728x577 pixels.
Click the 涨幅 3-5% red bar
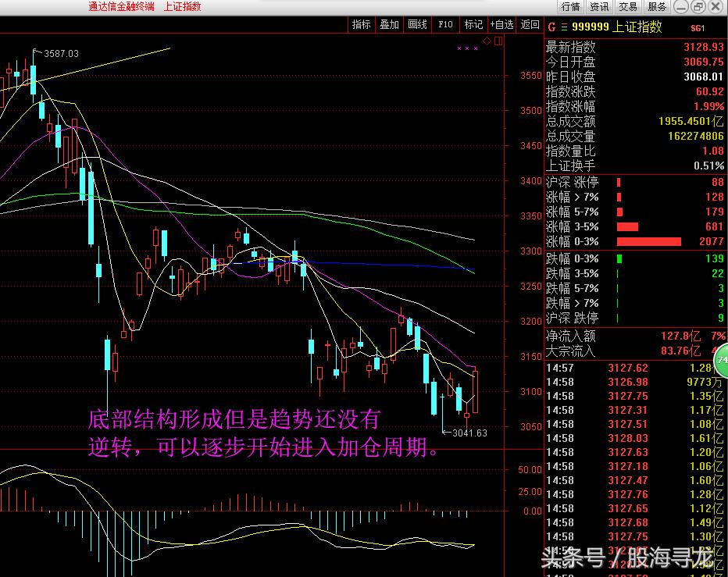point(627,227)
